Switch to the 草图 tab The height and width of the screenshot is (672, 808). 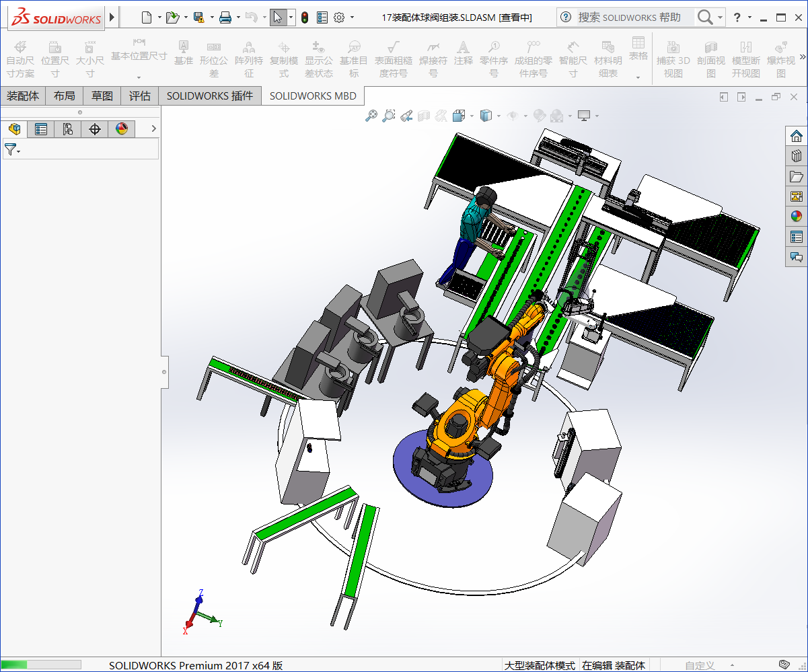pyautogui.click(x=102, y=96)
